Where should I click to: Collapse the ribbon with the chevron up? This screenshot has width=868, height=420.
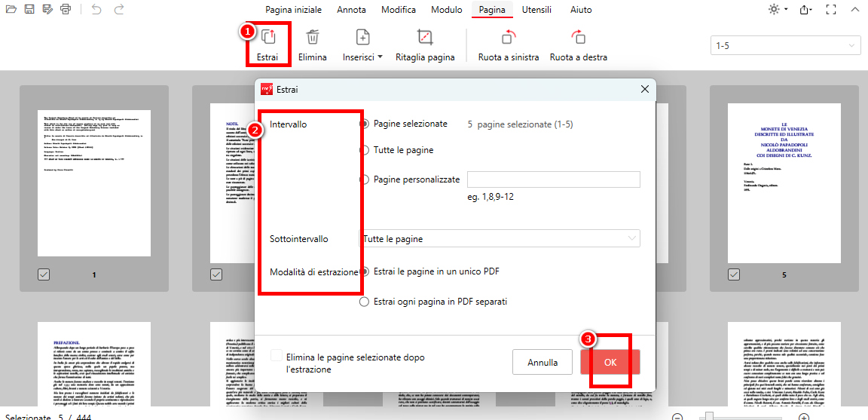click(854, 9)
